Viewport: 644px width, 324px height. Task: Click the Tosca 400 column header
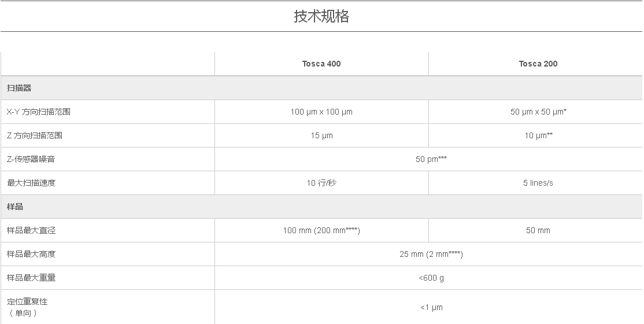[x=321, y=64]
